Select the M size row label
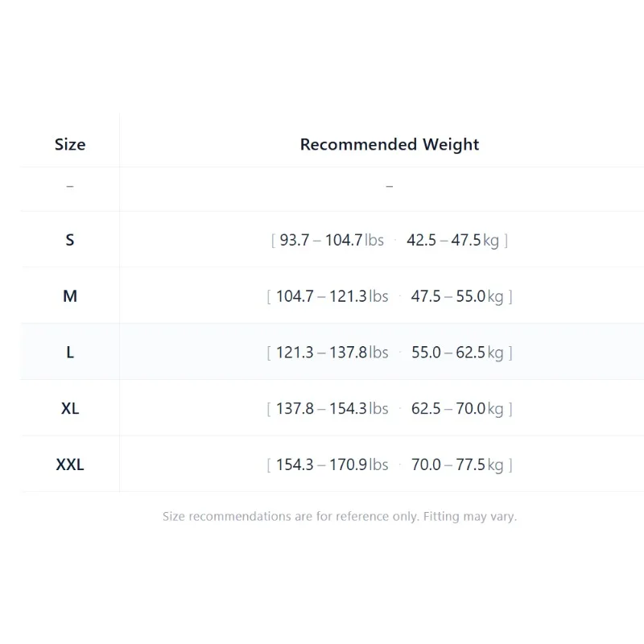 click(70, 296)
